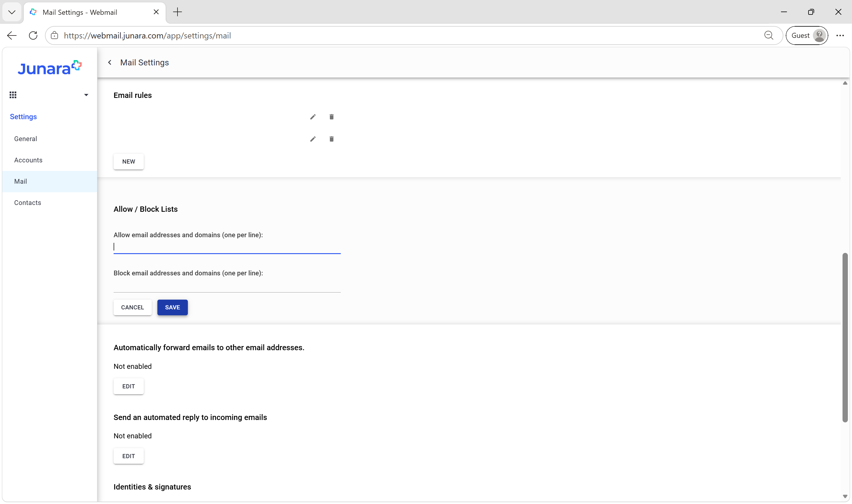
Task: Select the Mail Settings - Webmail tab
Action: (95, 12)
